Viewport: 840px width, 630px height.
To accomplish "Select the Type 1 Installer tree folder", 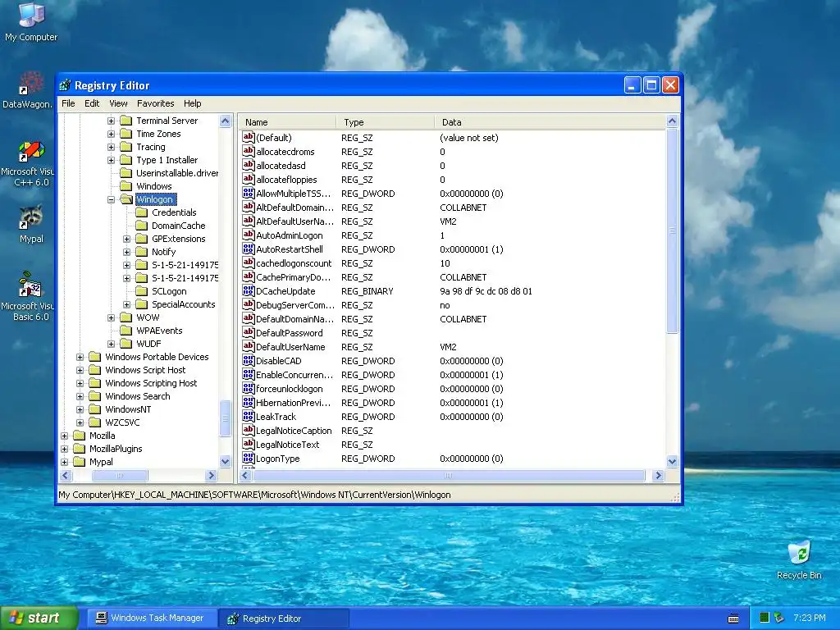I will click(x=167, y=160).
